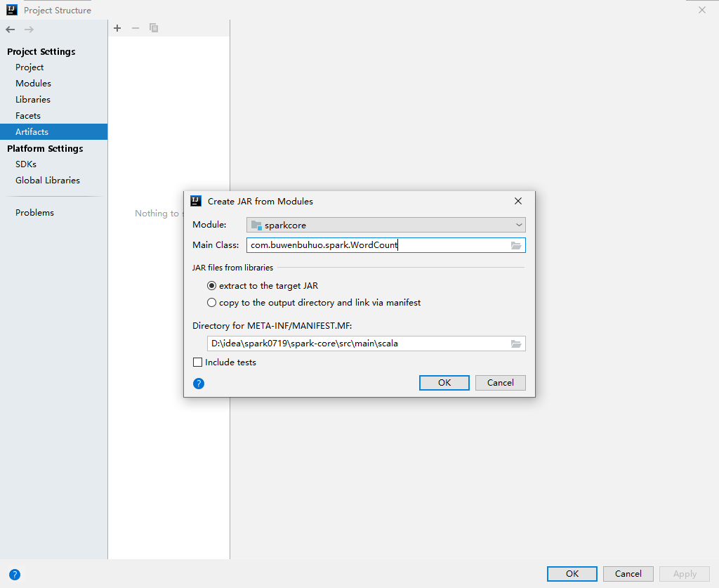Image resolution: width=719 pixels, height=588 pixels.
Task: Click the 'Project Settings' heading
Action: click(41, 52)
